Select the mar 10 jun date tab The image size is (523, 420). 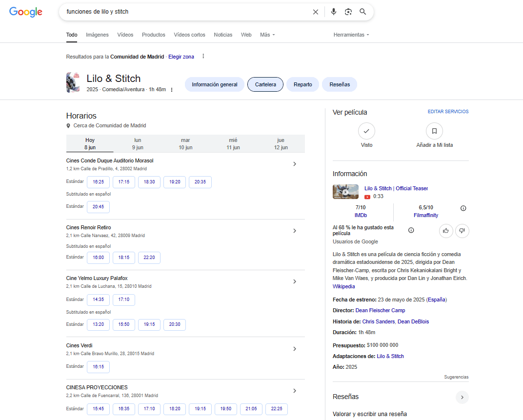185,144
